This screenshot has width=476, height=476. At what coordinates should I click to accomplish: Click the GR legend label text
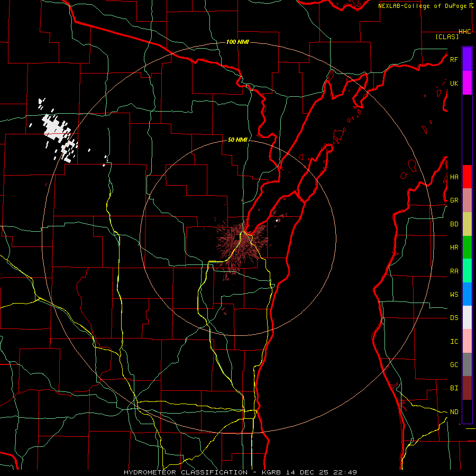[454, 200]
